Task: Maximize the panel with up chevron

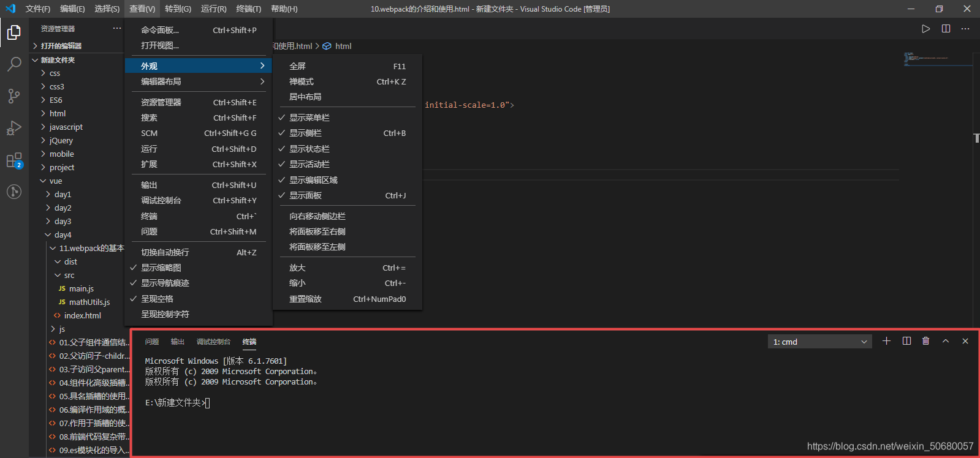Action: click(946, 341)
